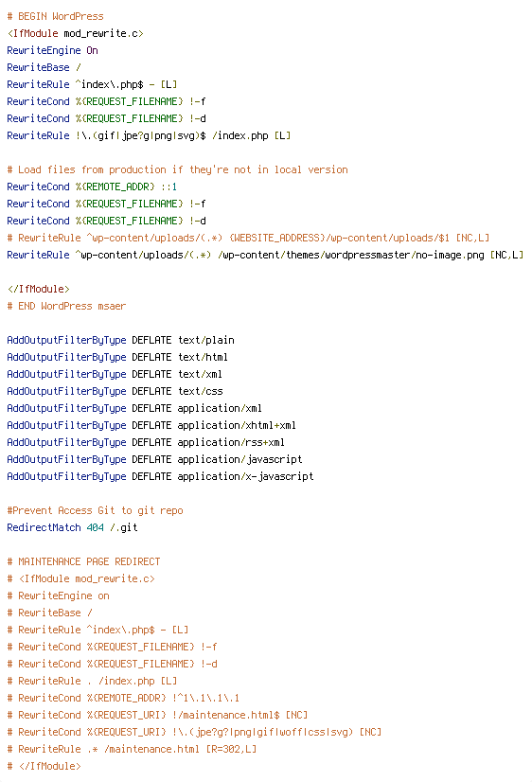The height and width of the screenshot is (782, 532).
Task: Click 'RedirectMatch 404 /.git' line
Action: pos(72,527)
